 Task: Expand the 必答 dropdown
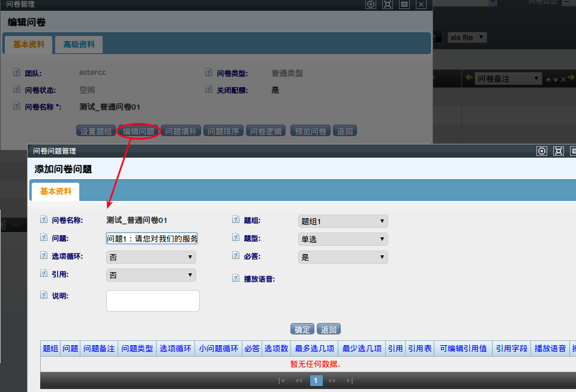pyautogui.click(x=343, y=257)
